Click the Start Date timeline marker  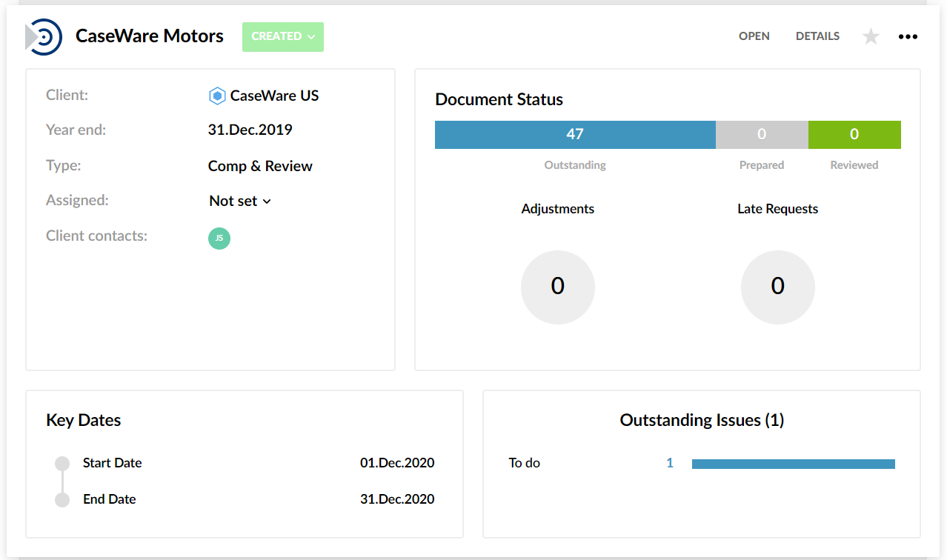point(62,464)
